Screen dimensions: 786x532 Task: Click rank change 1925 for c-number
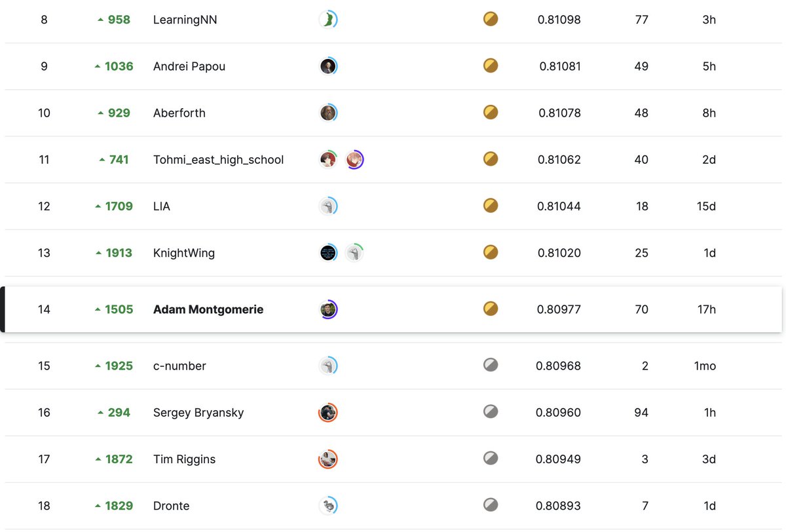[x=113, y=366]
